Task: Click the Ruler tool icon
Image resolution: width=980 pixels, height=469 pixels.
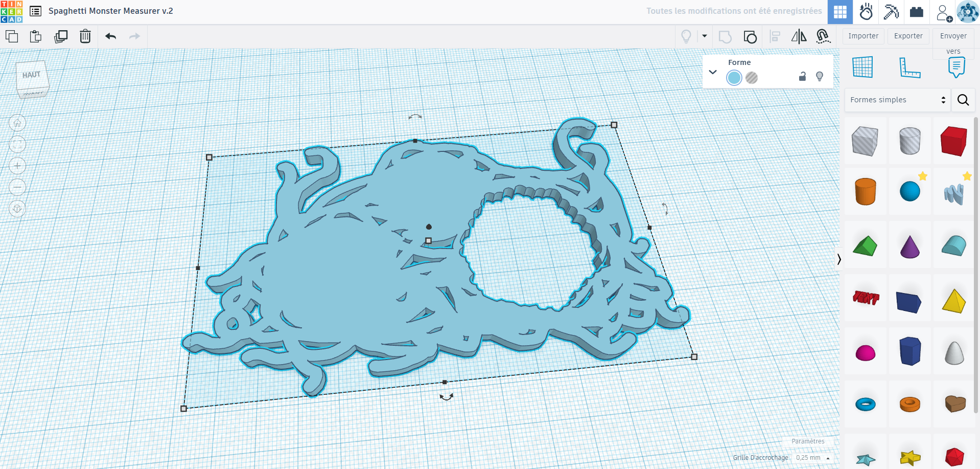Action: coord(909,68)
